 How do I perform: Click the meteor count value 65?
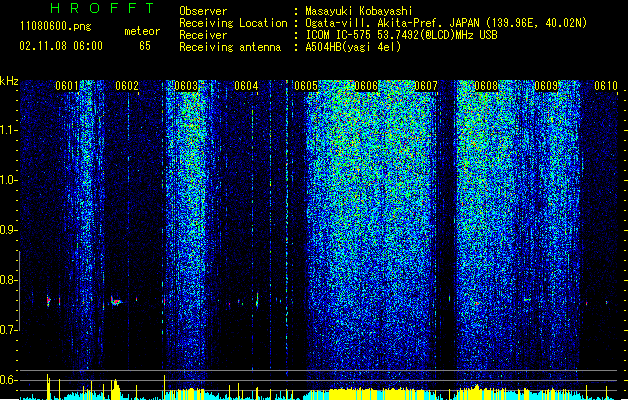click(145, 46)
